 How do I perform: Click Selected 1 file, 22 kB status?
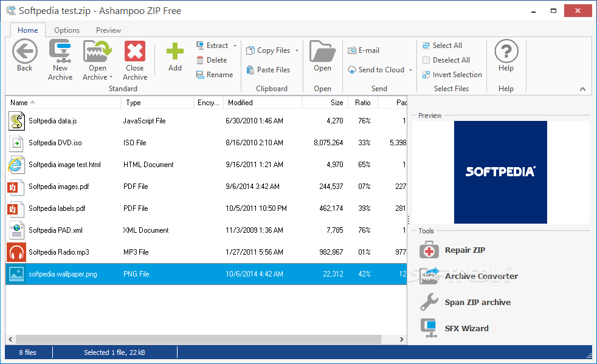coord(114,352)
